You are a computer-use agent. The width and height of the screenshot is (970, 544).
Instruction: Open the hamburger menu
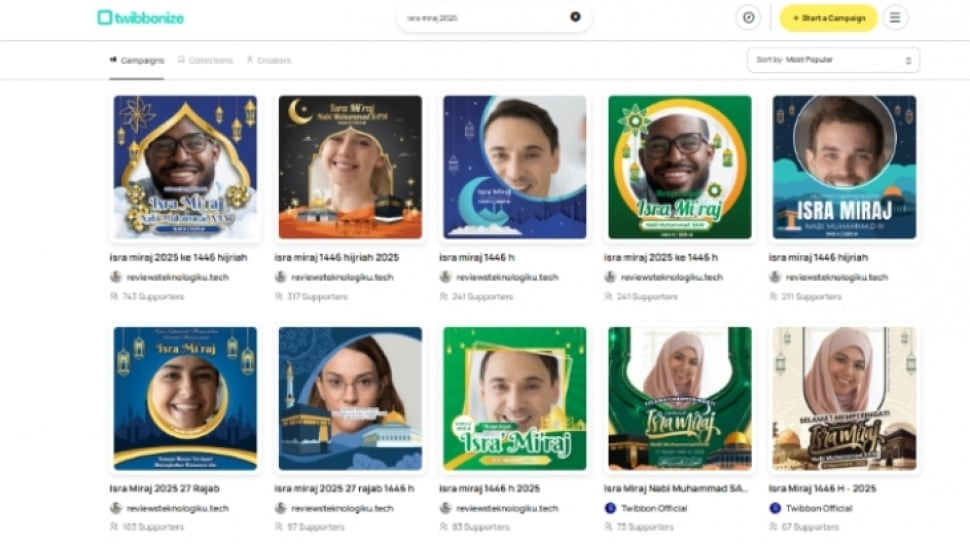pos(895,17)
